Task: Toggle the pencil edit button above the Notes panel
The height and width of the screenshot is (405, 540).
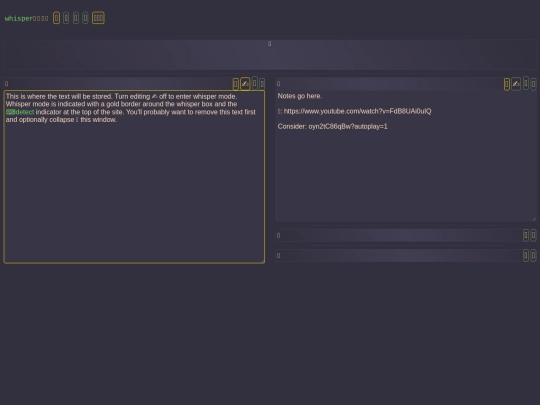Action: pos(516,84)
